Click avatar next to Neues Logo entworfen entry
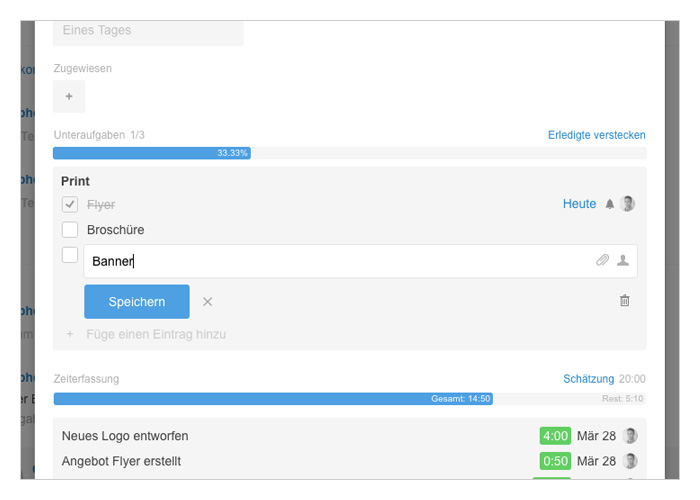Screen dimensions: 700x500 630,436
